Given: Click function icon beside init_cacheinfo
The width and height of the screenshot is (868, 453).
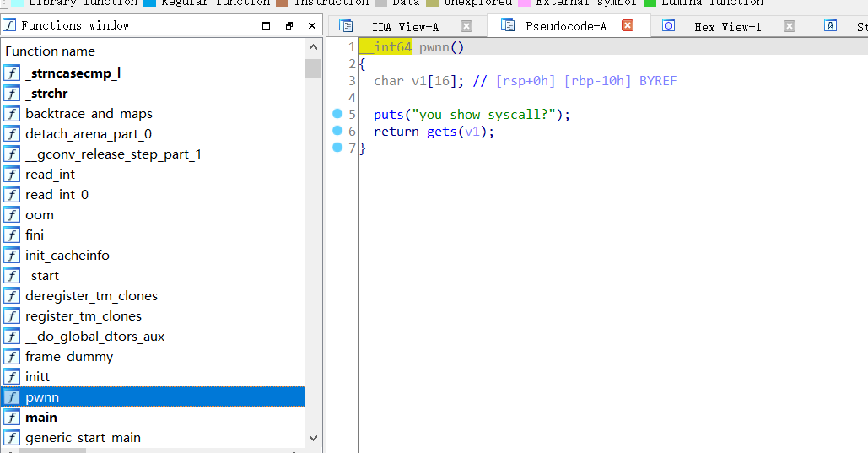Looking at the screenshot, I should pyautogui.click(x=12, y=256).
